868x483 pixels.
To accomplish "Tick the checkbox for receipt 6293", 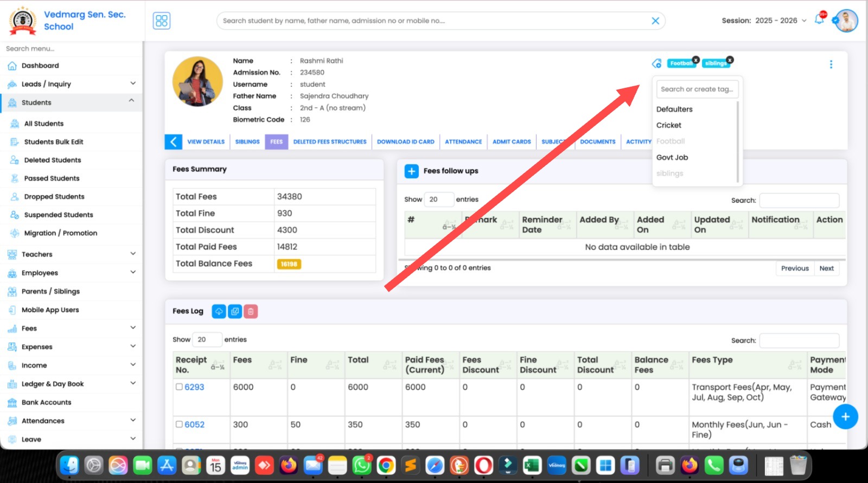I will coord(179,387).
